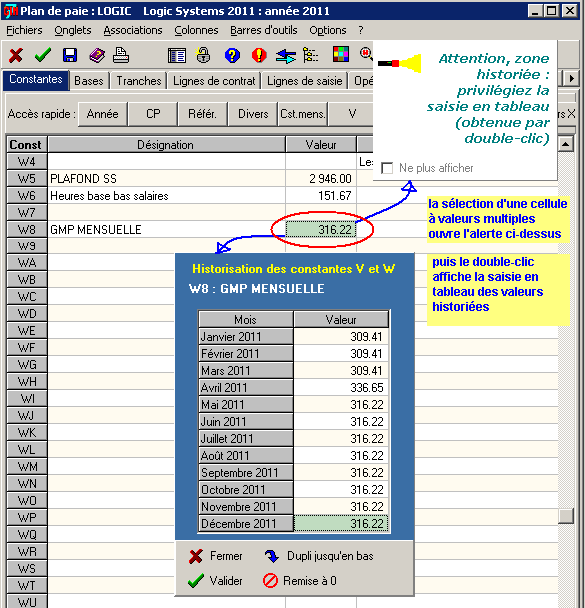Click the Mois column header in popup
The width and height of the screenshot is (585, 608).
click(246, 320)
